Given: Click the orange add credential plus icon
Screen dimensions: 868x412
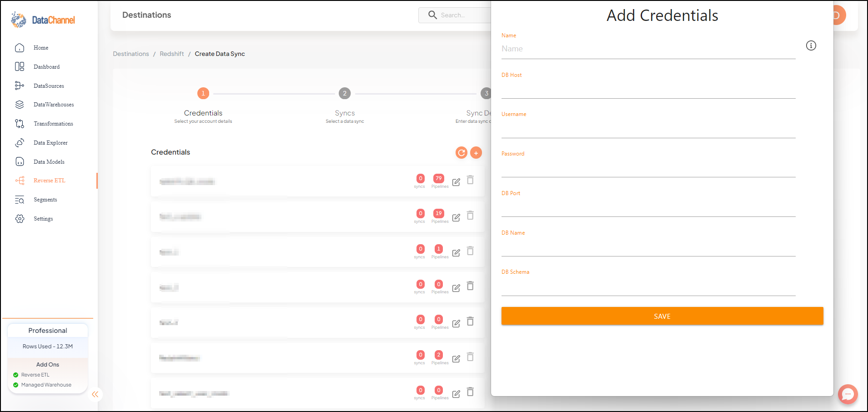Looking at the screenshot, I should (476, 153).
